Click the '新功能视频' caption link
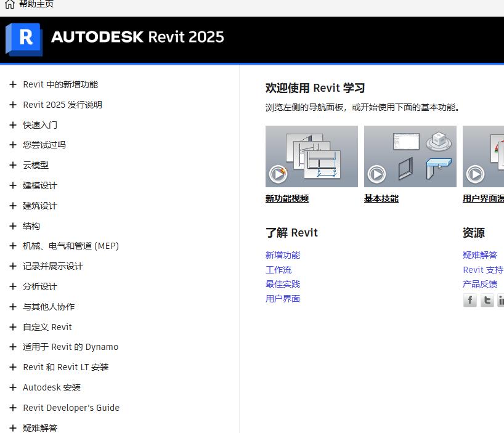The image size is (504, 433). 287,198
